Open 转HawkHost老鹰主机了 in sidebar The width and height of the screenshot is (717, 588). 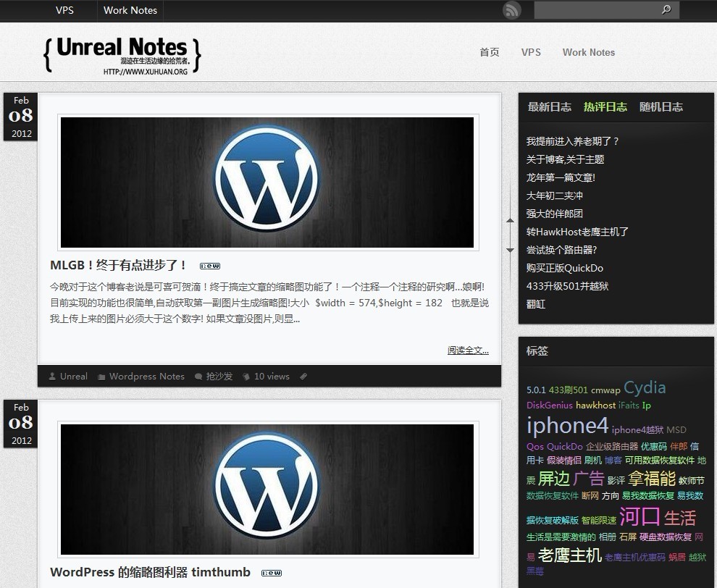coord(577,232)
